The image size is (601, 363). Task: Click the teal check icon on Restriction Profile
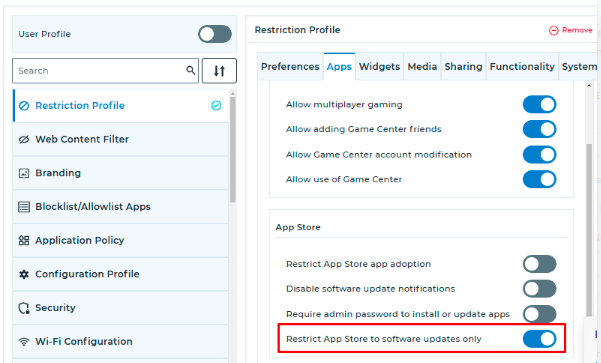coord(216,105)
